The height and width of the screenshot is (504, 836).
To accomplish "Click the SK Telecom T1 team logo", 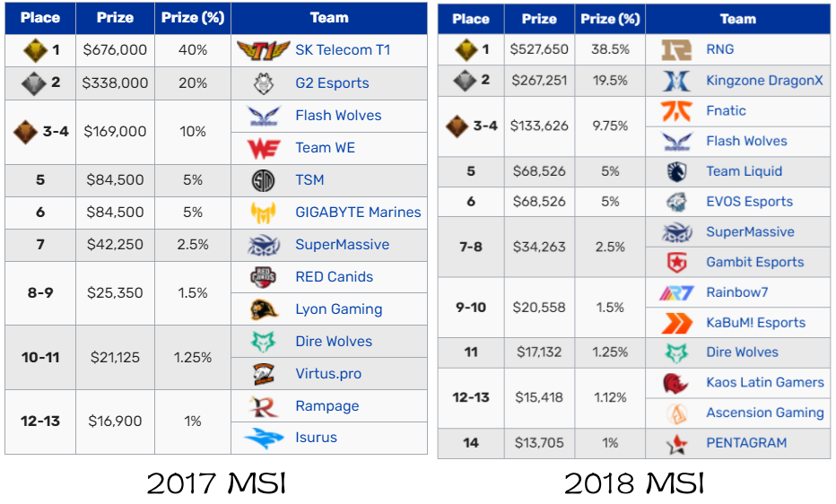I will coord(263,50).
